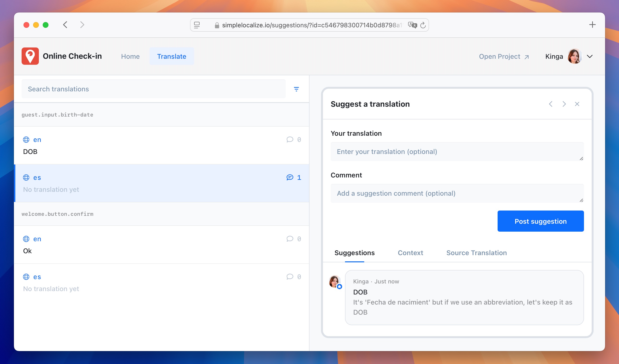Switch to the Suggestions tab
Screen dimensions: 619x364
tap(354, 253)
